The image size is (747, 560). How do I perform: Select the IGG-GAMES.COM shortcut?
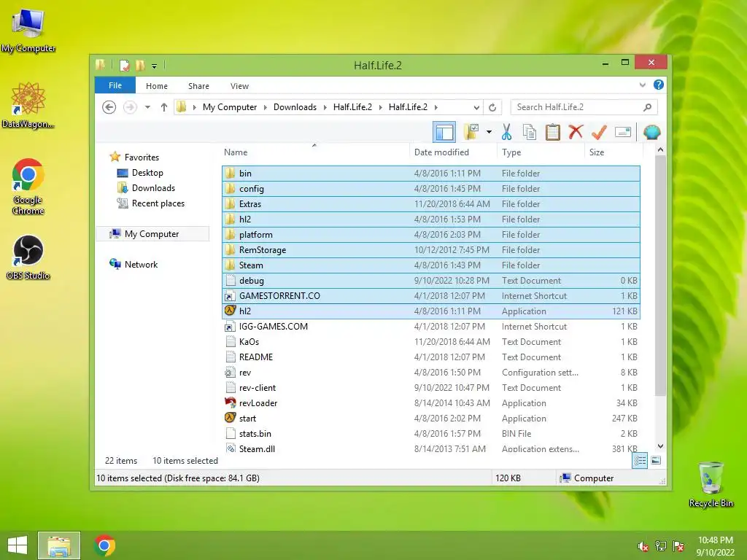430,326
